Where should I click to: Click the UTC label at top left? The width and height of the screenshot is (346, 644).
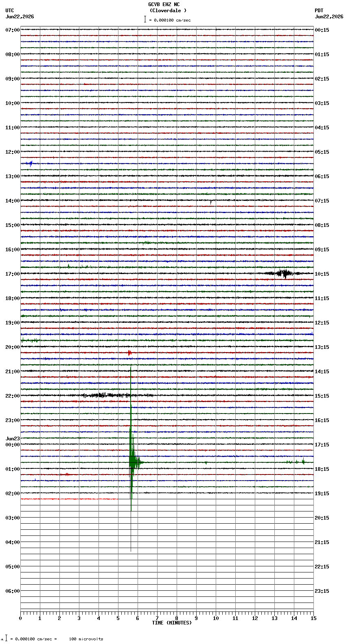point(10,11)
